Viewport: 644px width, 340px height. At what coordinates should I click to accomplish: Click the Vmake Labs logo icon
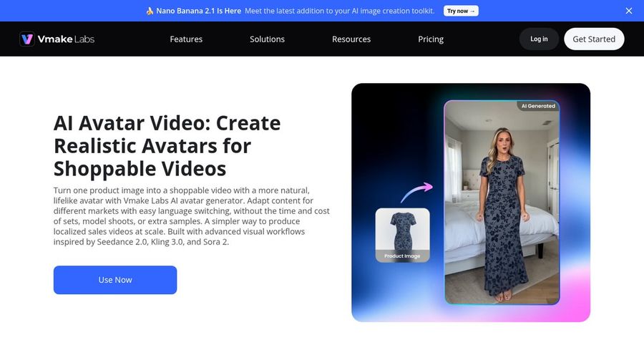point(27,39)
